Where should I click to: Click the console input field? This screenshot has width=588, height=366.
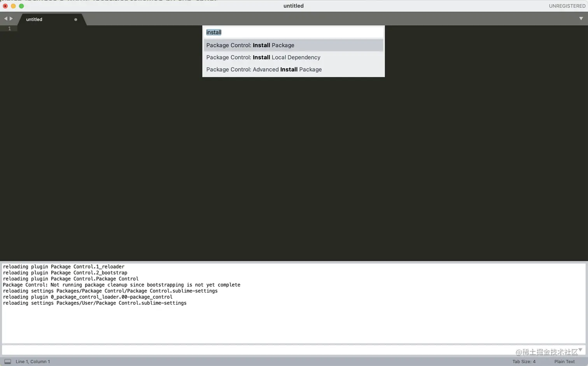tap(294, 350)
